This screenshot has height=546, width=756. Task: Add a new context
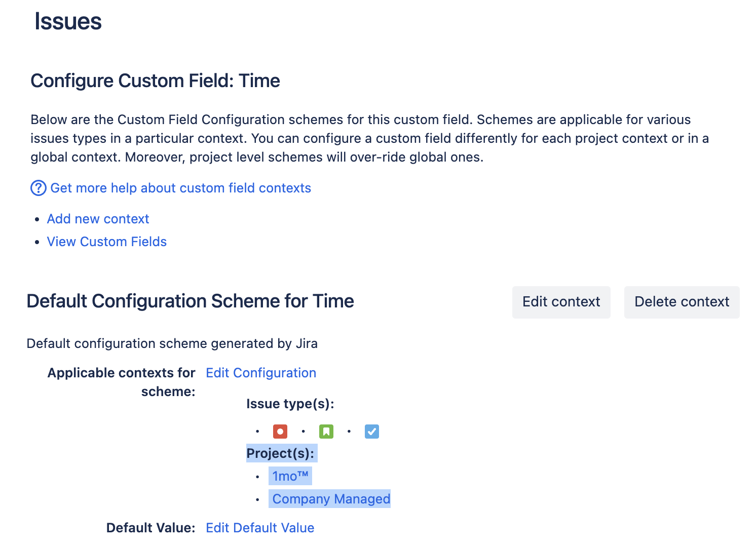coord(98,219)
